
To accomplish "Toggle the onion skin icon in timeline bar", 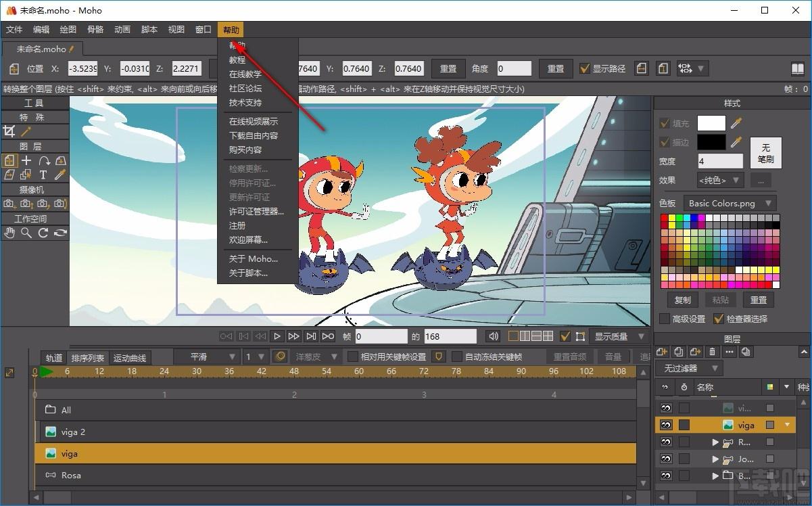I will pyautogui.click(x=280, y=356).
